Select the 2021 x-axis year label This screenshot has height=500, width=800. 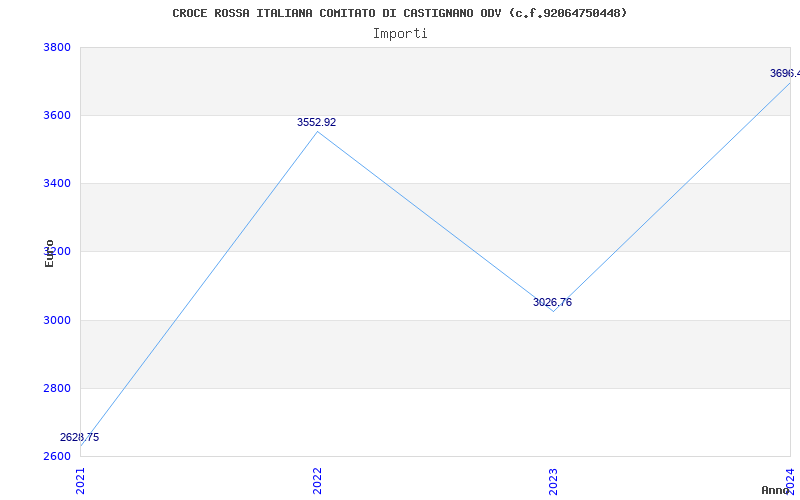(x=80, y=481)
